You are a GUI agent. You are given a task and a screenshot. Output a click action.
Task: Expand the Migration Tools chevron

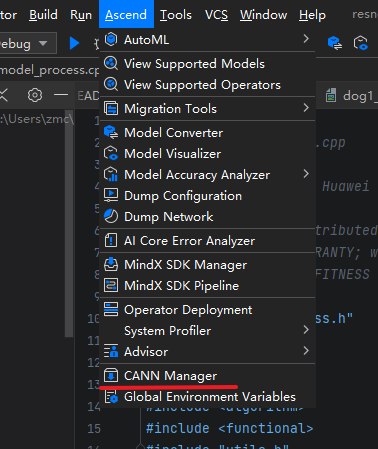(306, 108)
